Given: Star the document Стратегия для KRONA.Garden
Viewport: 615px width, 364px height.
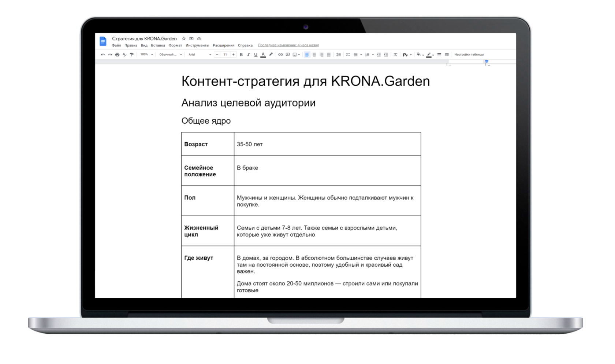Looking at the screenshot, I should coord(184,38).
